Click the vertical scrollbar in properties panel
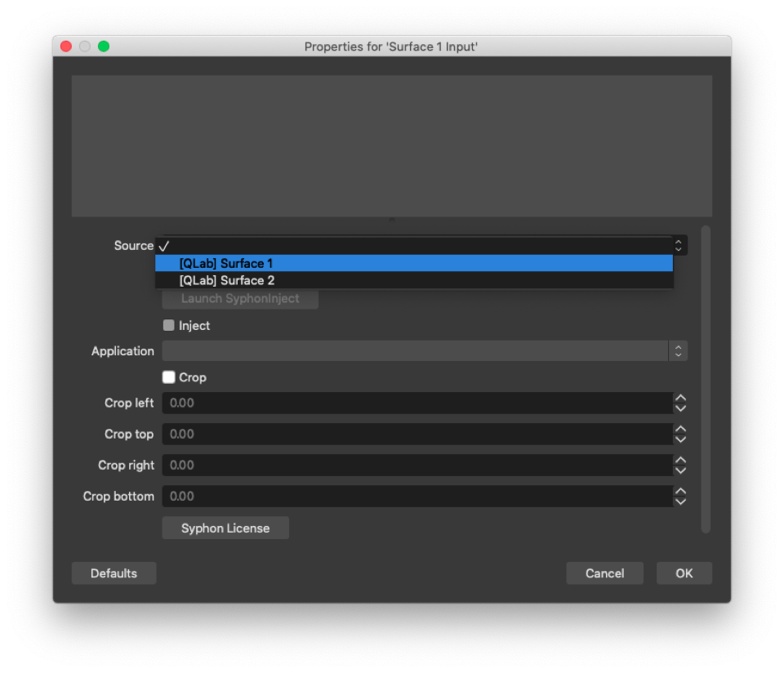Screen dimensions: 784x673 pos(706,380)
